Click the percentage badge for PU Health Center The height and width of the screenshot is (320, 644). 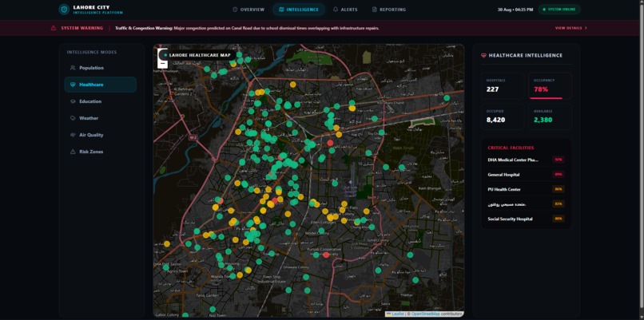[559, 189]
